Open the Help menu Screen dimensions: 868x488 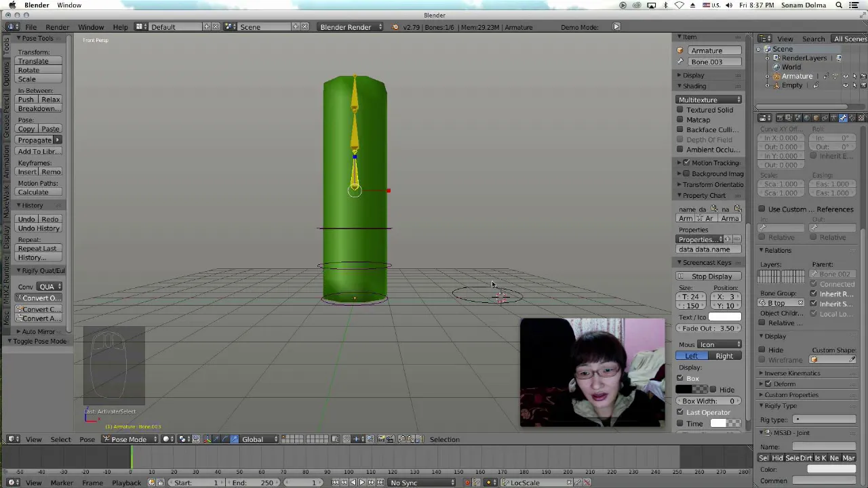pyautogui.click(x=120, y=27)
